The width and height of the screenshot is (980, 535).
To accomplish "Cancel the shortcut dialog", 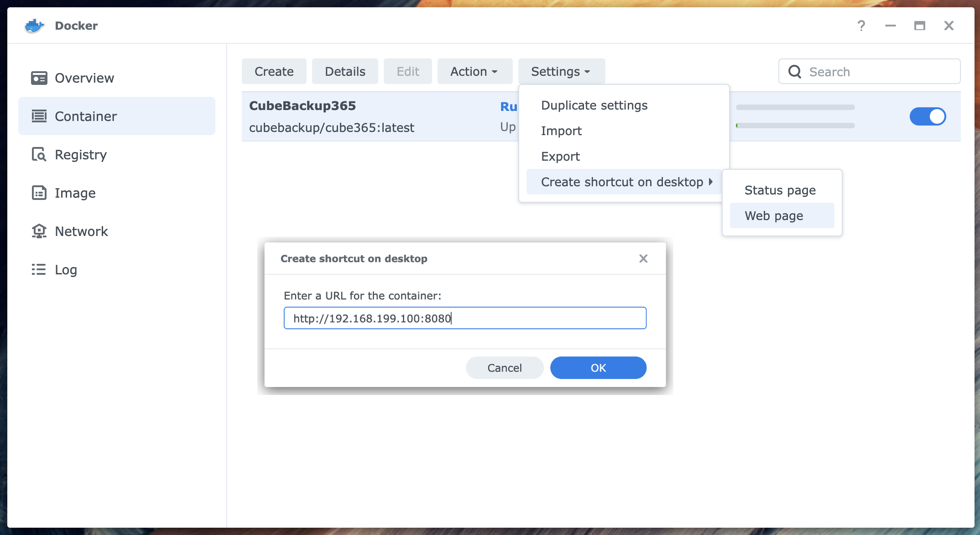I will click(x=505, y=368).
